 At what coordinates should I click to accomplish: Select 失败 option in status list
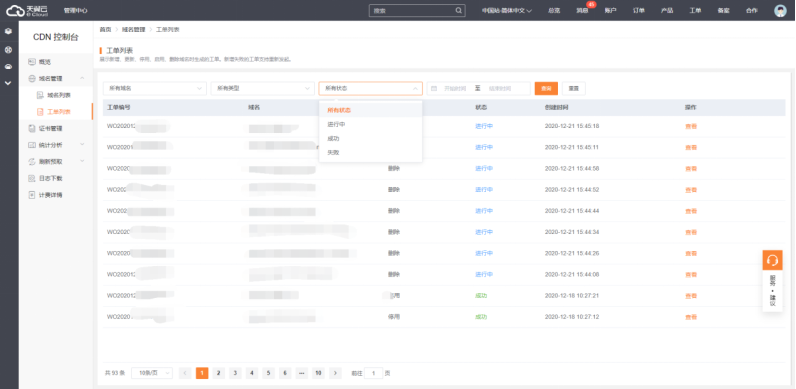point(371,152)
